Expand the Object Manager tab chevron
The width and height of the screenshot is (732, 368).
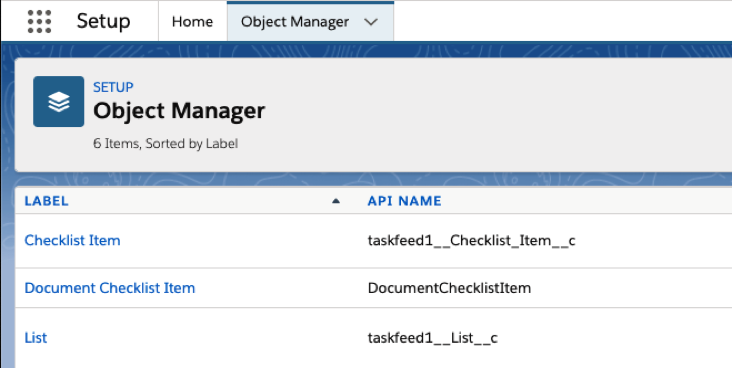pos(371,22)
